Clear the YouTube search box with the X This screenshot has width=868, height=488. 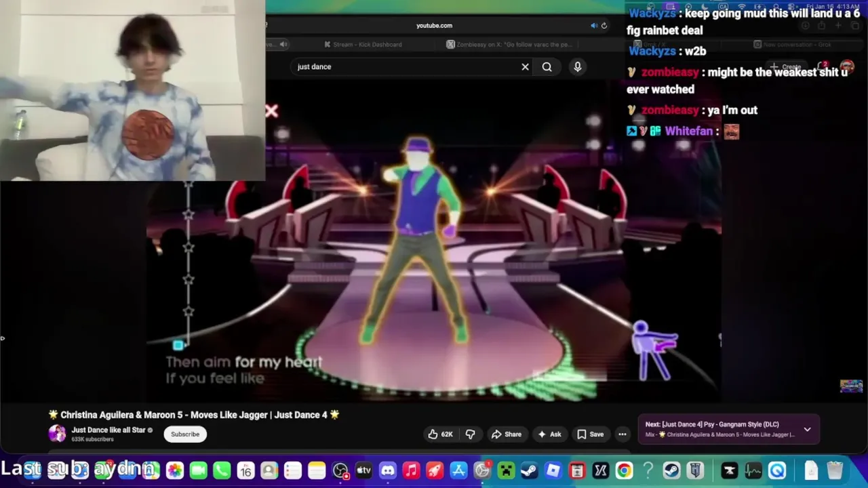pyautogui.click(x=525, y=66)
